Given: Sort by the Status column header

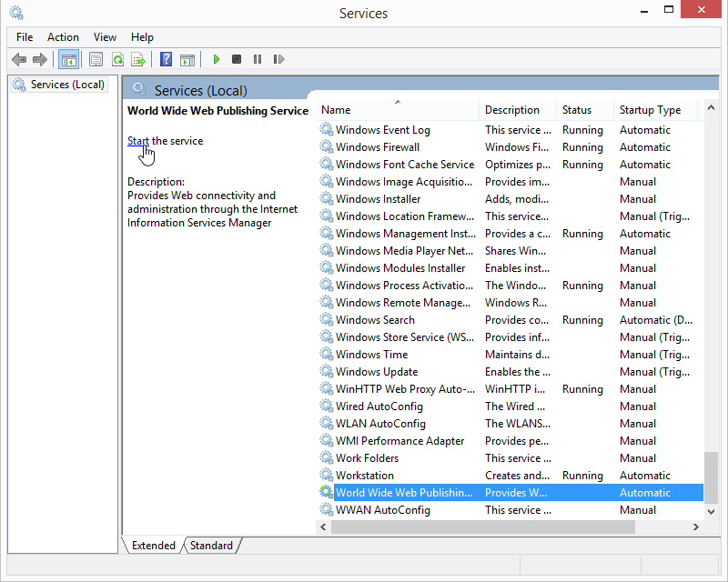Looking at the screenshot, I should point(585,110).
